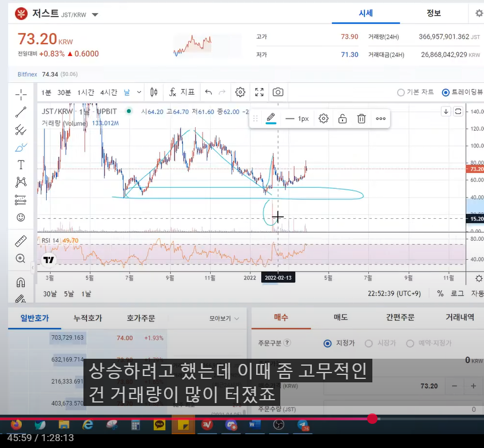
Task: Open the 일반호가 tab
Action: click(x=35, y=318)
